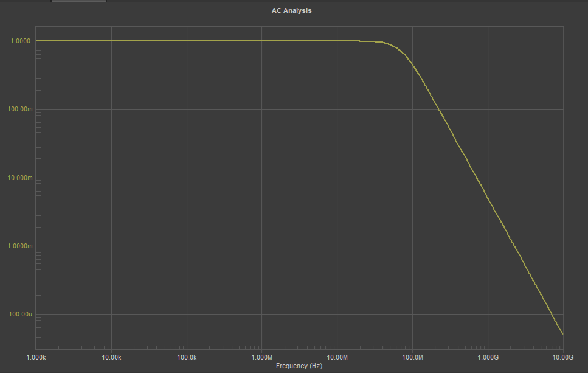Click the AC Analysis plot title
The height and width of the screenshot is (373, 588).
click(291, 10)
